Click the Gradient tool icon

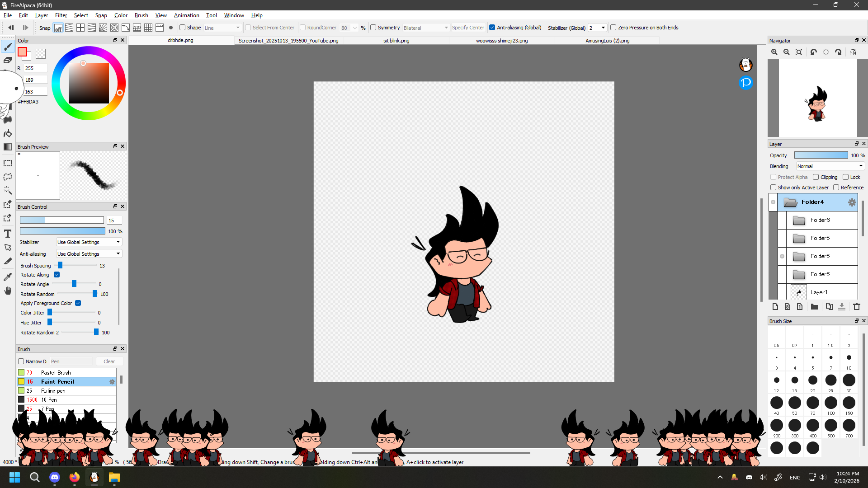(x=8, y=147)
